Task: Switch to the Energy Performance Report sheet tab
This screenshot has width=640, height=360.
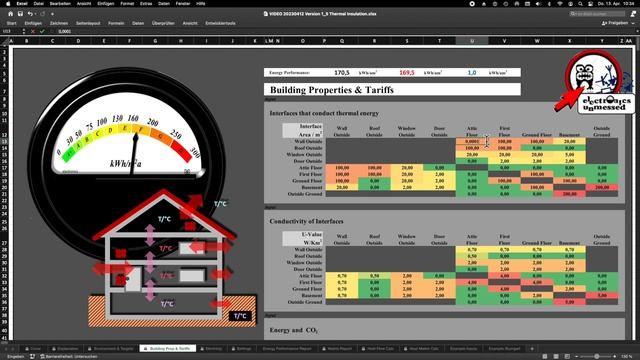Action: (287, 349)
